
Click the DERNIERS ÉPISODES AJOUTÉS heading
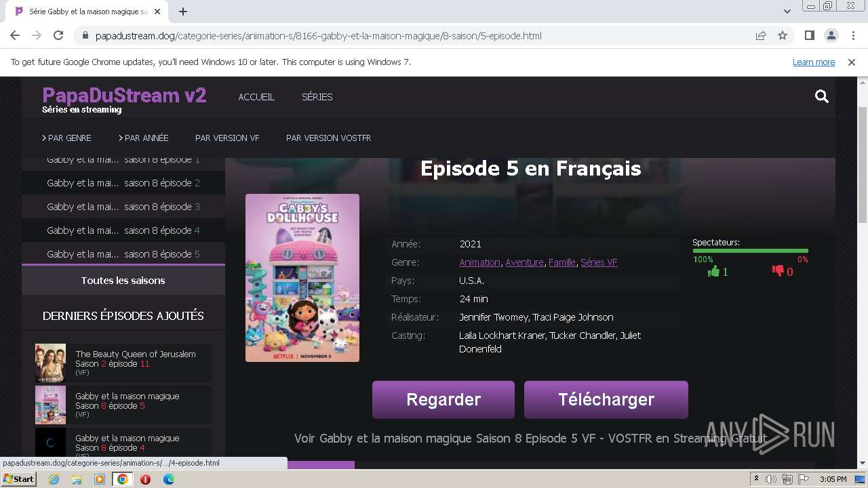tap(123, 316)
